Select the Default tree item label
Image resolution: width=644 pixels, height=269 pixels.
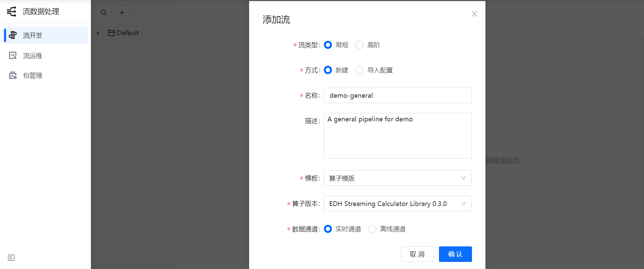[128, 33]
